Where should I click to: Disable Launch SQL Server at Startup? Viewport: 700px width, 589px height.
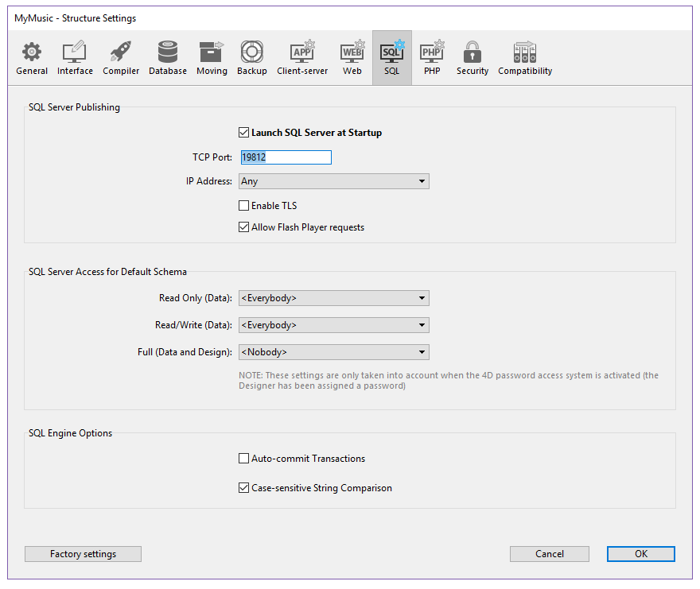coord(244,133)
